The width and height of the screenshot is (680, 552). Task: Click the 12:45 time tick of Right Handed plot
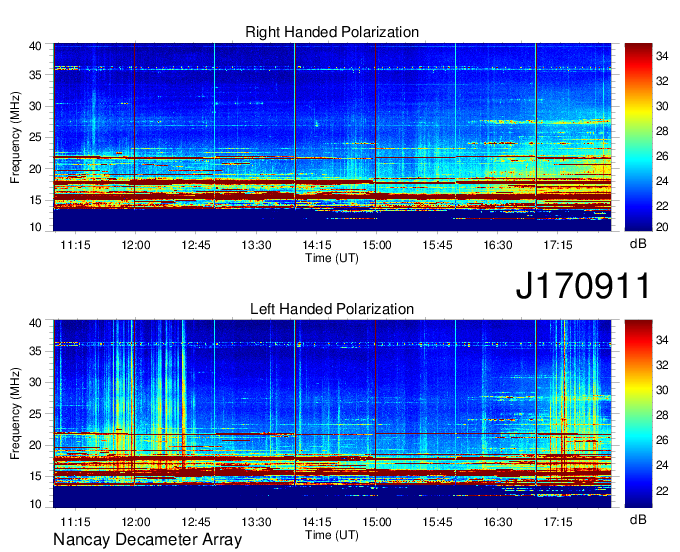coord(196,245)
